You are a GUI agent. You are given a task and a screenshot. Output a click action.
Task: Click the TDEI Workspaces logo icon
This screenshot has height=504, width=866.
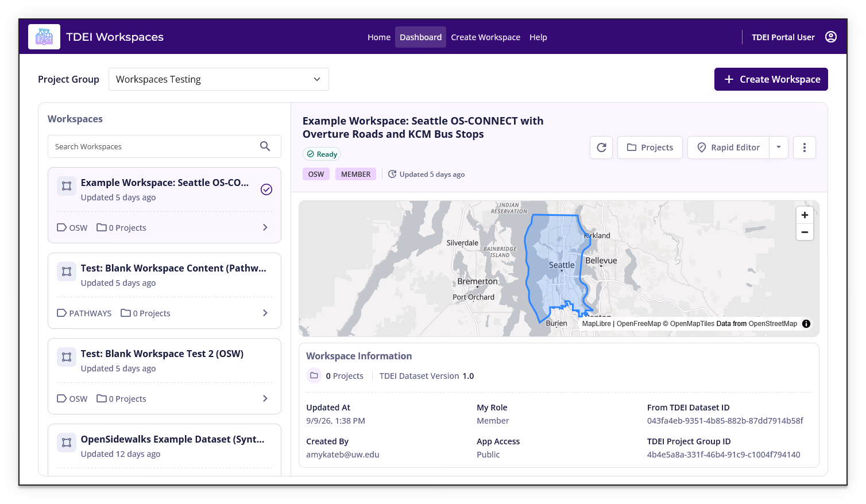tap(44, 37)
